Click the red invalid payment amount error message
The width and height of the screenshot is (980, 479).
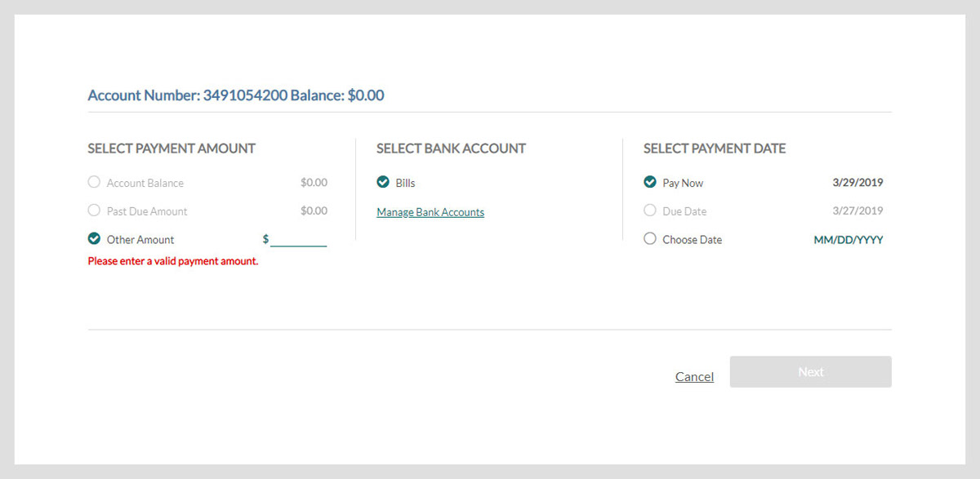173,261
